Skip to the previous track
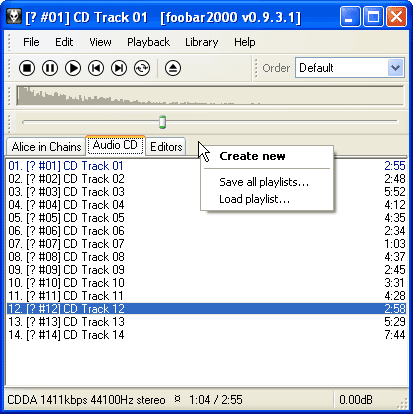 click(x=96, y=68)
